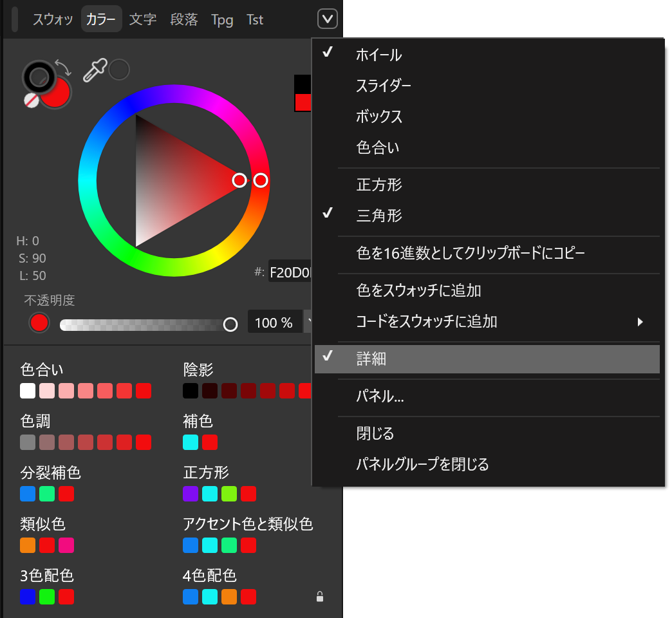Open the panel options chevron menu
Image resolution: width=672 pixels, height=618 pixels.
click(327, 19)
